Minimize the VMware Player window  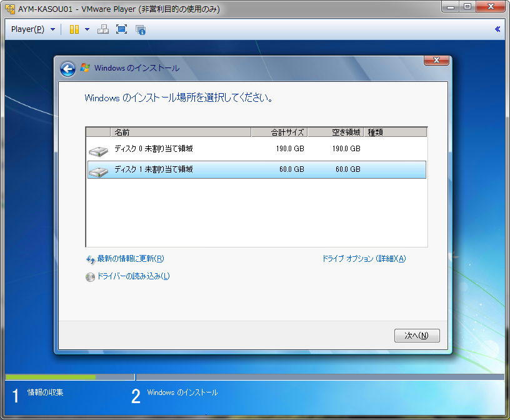click(x=451, y=6)
